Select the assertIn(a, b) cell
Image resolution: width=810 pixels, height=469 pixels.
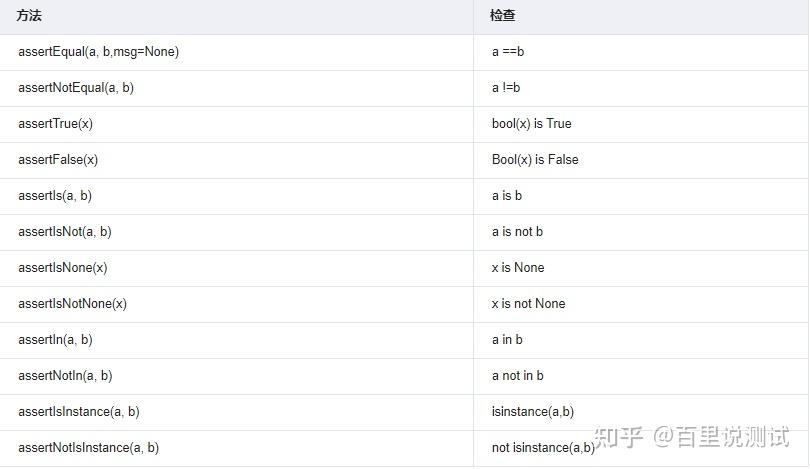pyautogui.click(x=55, y=339)
